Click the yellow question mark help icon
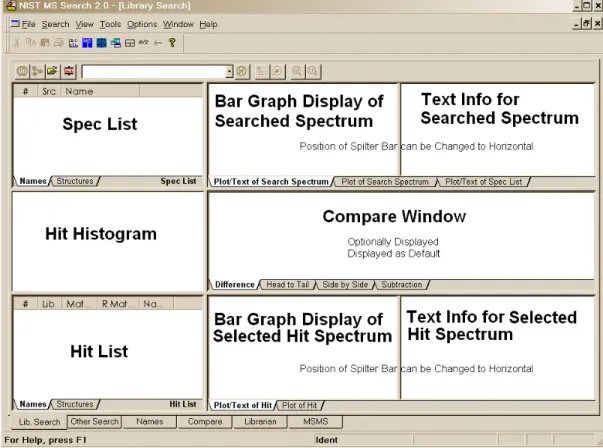The image size is (603, 448). pyautogui.click(x=172, y=42)
